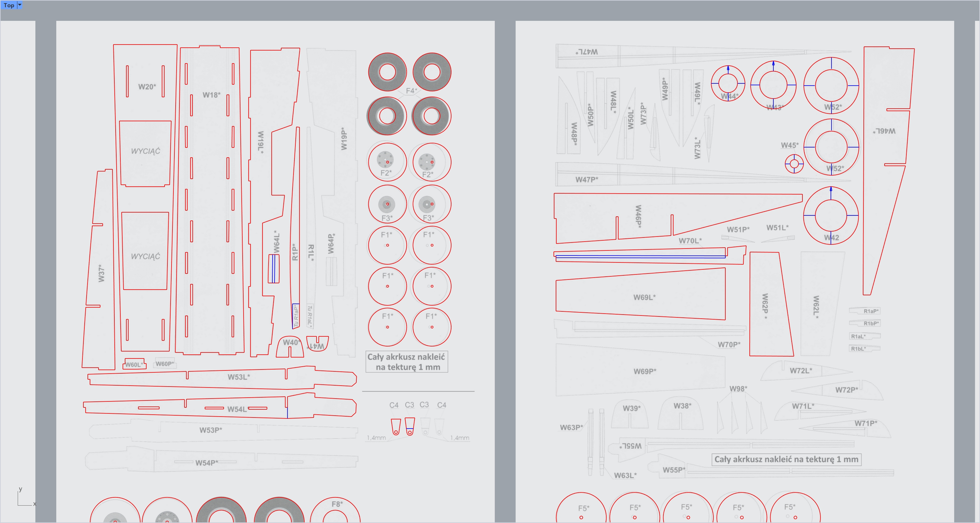The image size is (980, 523).
Task: Click the W37* part label
Action: point(101,273)
